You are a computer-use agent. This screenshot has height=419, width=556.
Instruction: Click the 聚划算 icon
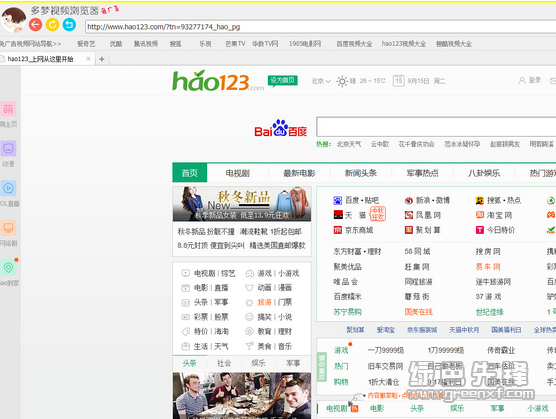(409, 230)
